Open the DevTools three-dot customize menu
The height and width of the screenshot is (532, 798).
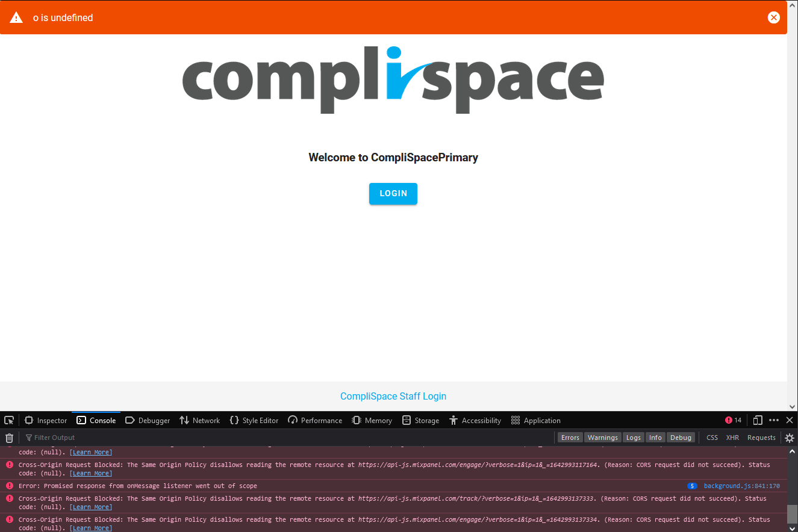tap(774, 420)
